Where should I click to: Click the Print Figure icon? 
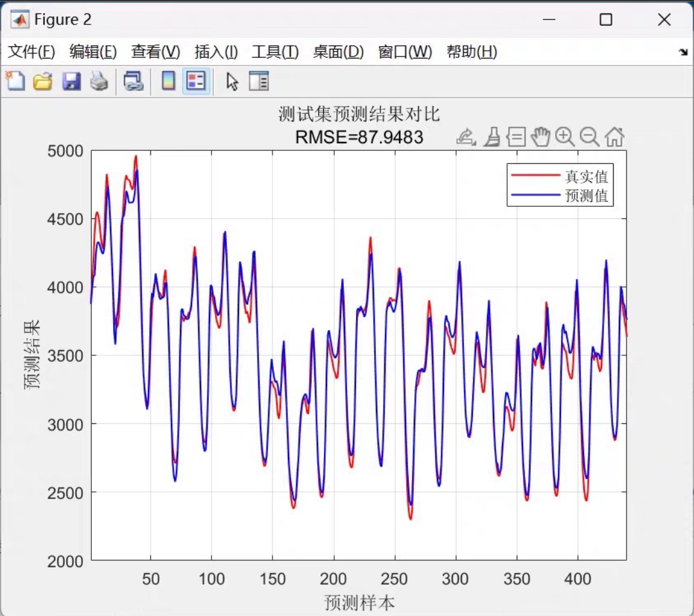coord(99,82)
